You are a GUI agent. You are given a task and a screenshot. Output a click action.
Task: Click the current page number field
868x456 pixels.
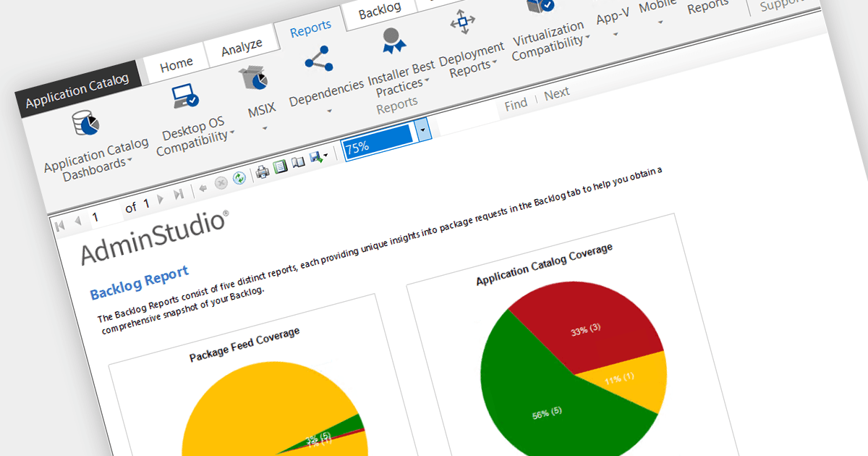[106, 214]
